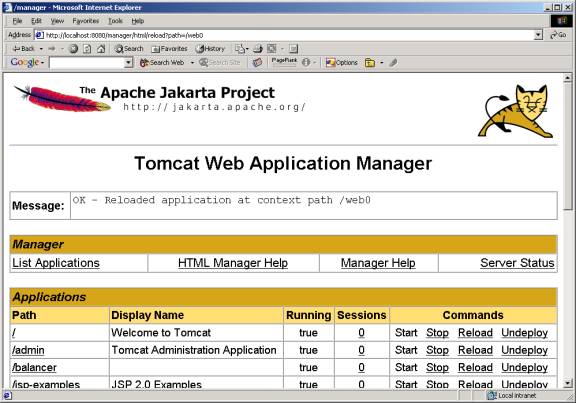
Task: Click Undeploy for the /admin application
Action: [525, 350]
